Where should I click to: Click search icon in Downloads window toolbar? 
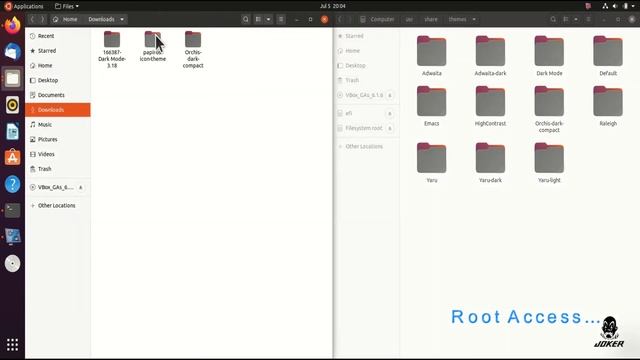[x=245, y=19]
